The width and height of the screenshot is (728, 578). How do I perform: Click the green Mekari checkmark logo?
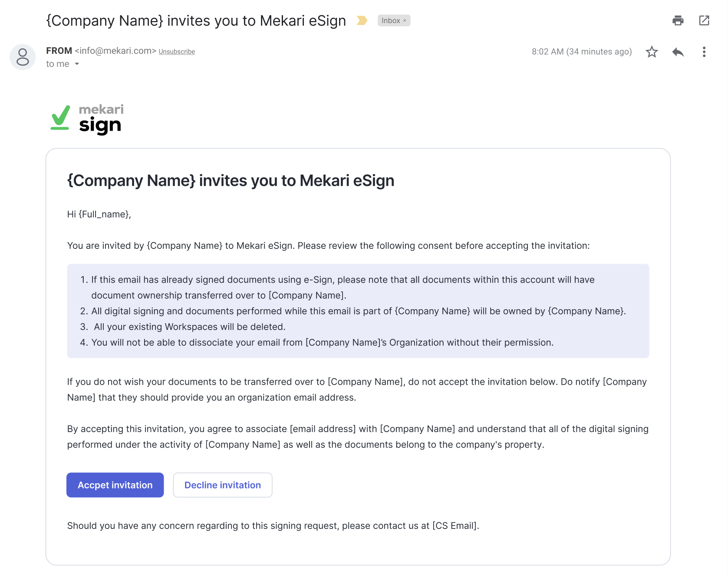pos(60,118)
